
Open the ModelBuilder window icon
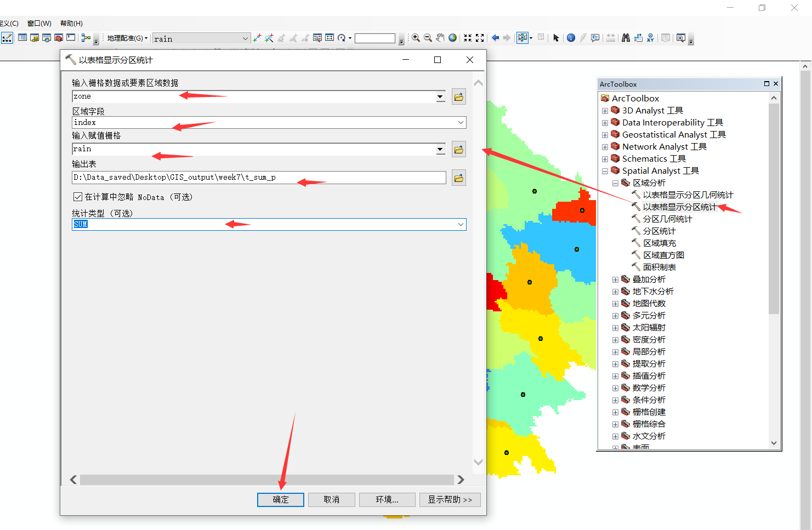[86, 38]
